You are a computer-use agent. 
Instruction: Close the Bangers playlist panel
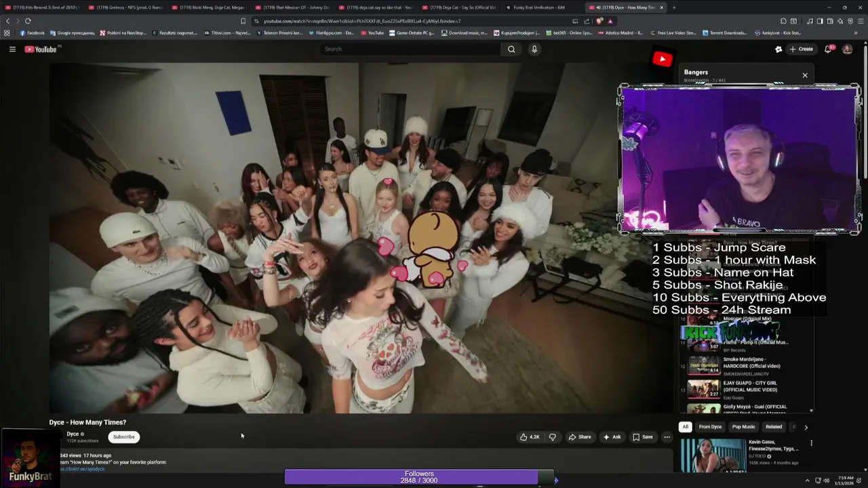click(x=805, y=75)
